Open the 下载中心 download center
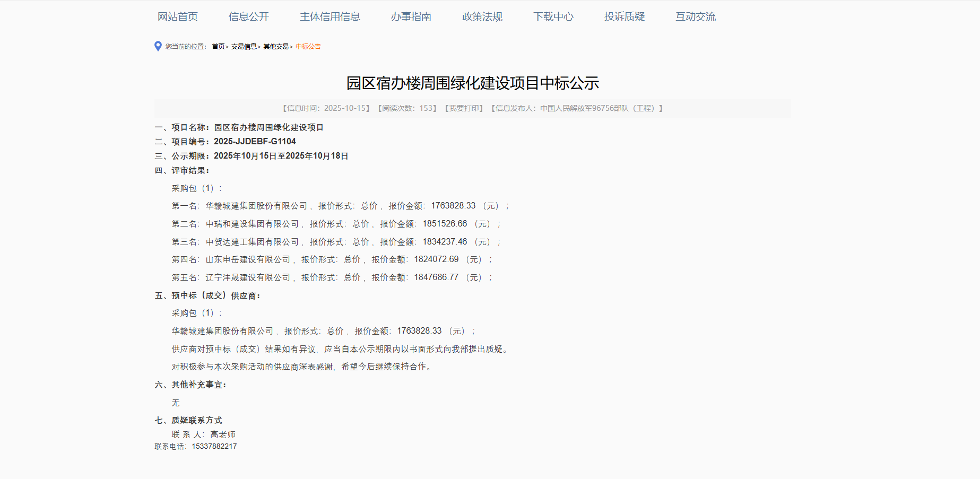Viewport: 980px width, 479px height. click(x=554, y=16)
